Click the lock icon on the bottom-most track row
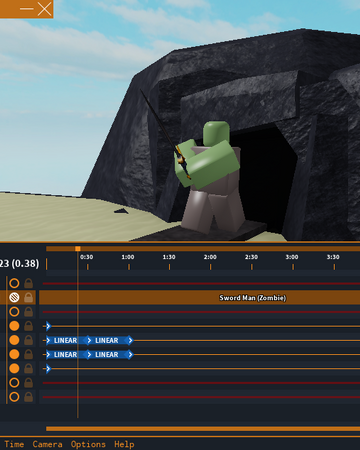 [29, 397]
